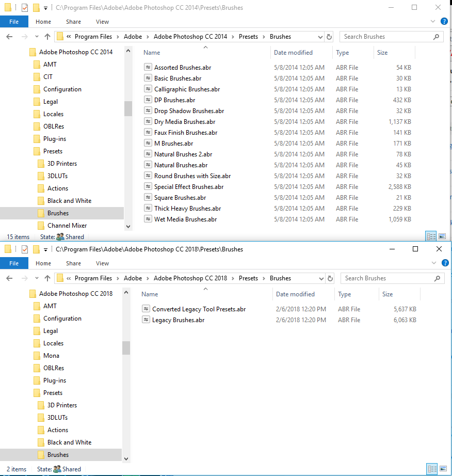Click search magnifier in CC 2018 window

437,278
